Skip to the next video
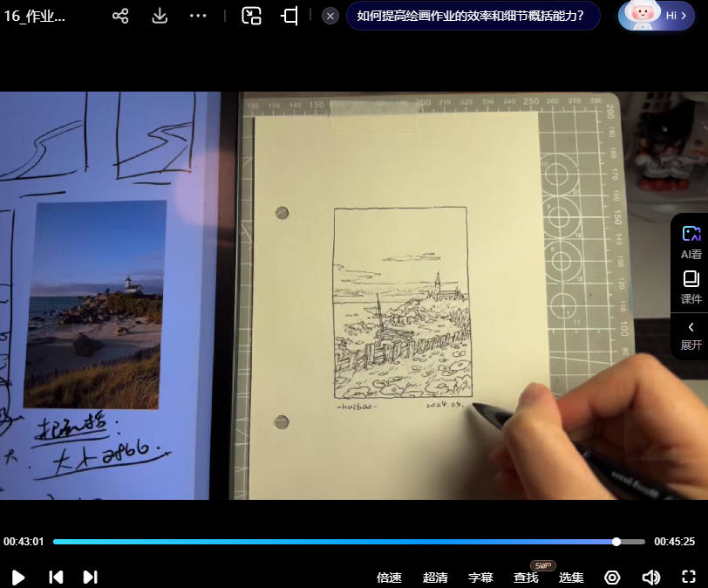 [x=90, y=577]
